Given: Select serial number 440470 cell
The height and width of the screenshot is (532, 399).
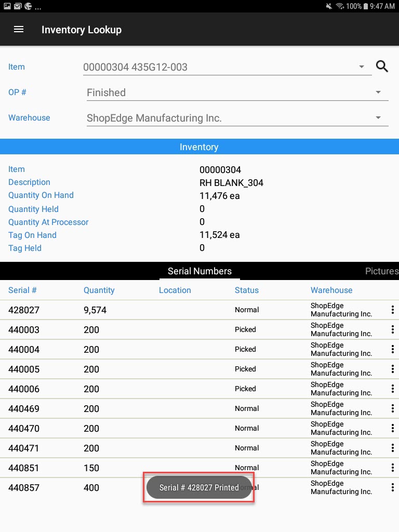Looking at the screenshot, I should tap(24, 428).
